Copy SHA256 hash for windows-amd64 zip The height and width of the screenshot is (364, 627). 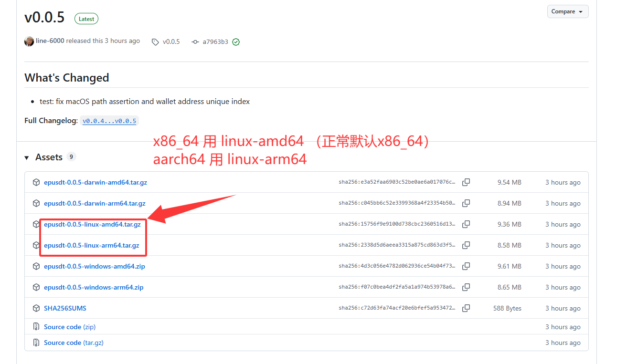click(466, 266)
